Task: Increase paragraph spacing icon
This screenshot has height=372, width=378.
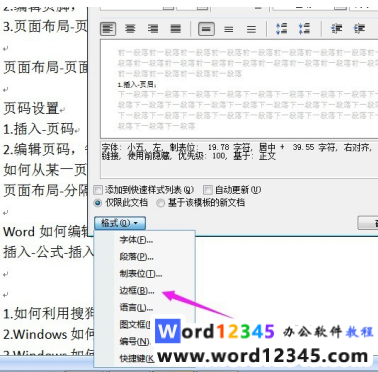Action: coord(282,29)
